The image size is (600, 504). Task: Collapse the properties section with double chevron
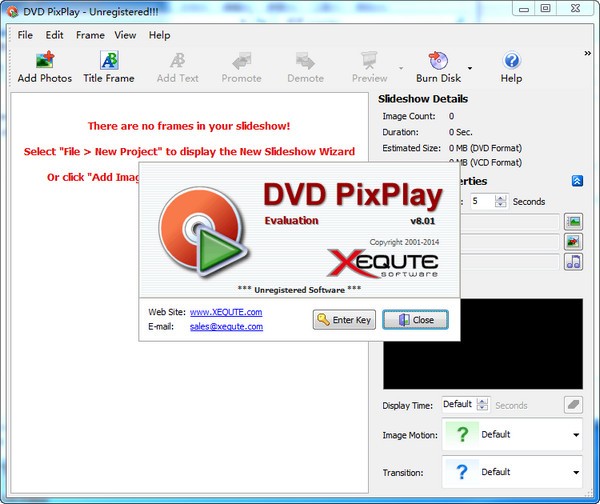pos(577,181)
